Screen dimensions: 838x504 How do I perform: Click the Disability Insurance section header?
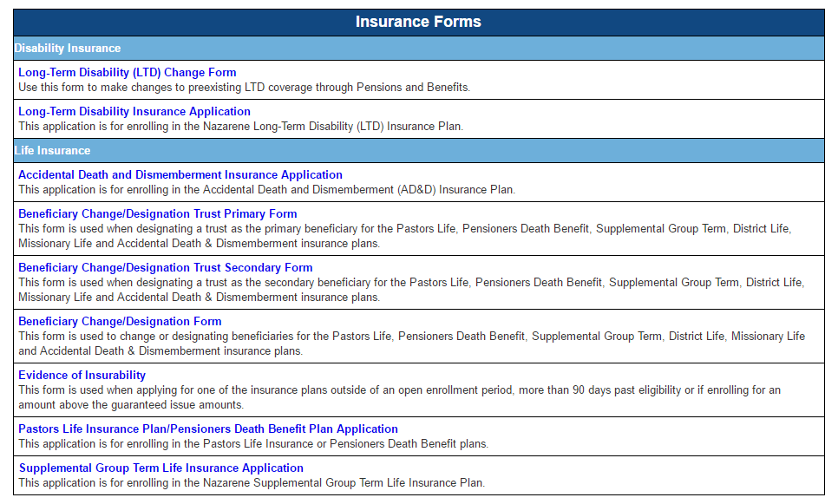pyautogui.click(x=68, y=49)
